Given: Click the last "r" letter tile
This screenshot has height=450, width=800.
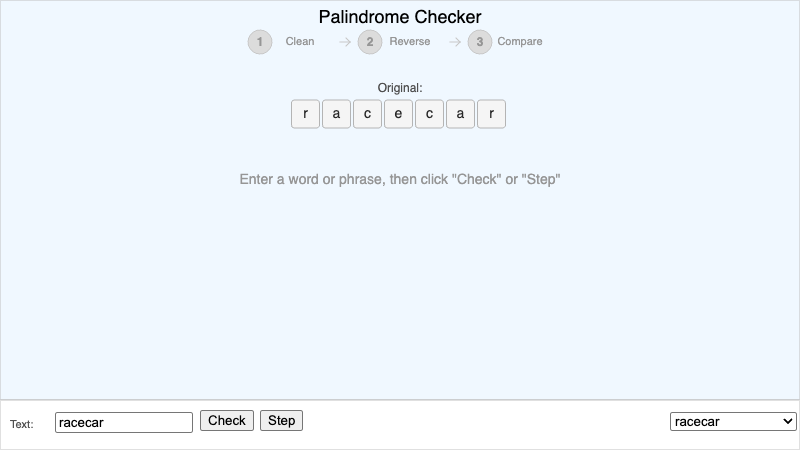Looking at the screenshot, I should click(491, 114).
